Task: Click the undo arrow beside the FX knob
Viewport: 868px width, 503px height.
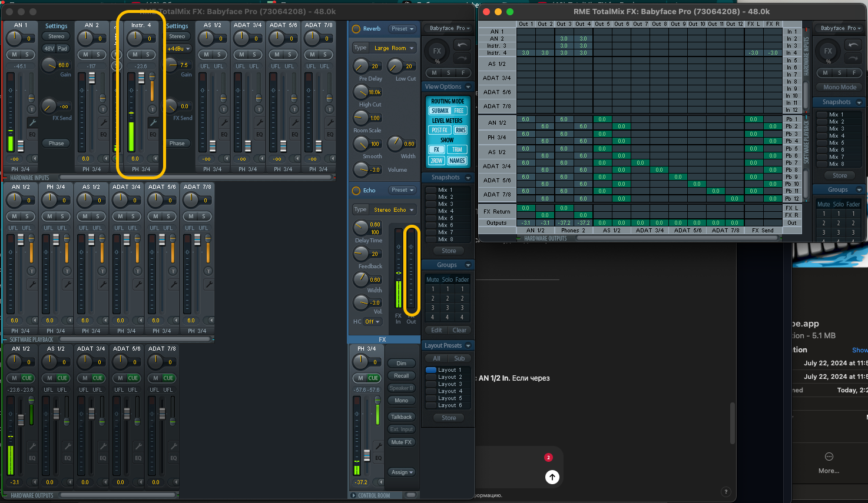Action: (x=462, y=45)
